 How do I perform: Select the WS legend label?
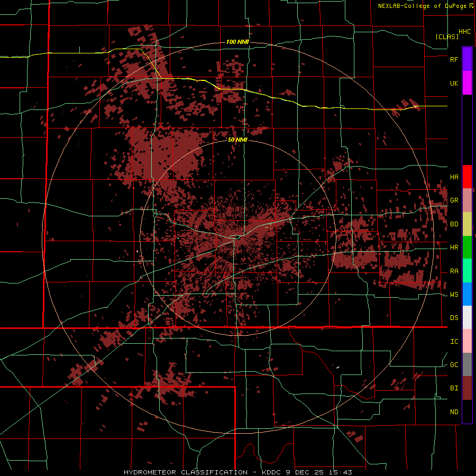[454, 295]
